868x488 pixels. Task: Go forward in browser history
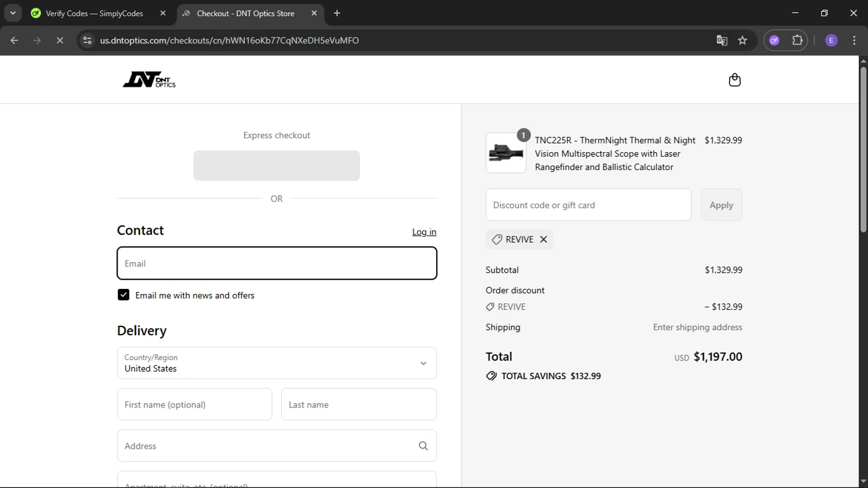coord(37,41)
